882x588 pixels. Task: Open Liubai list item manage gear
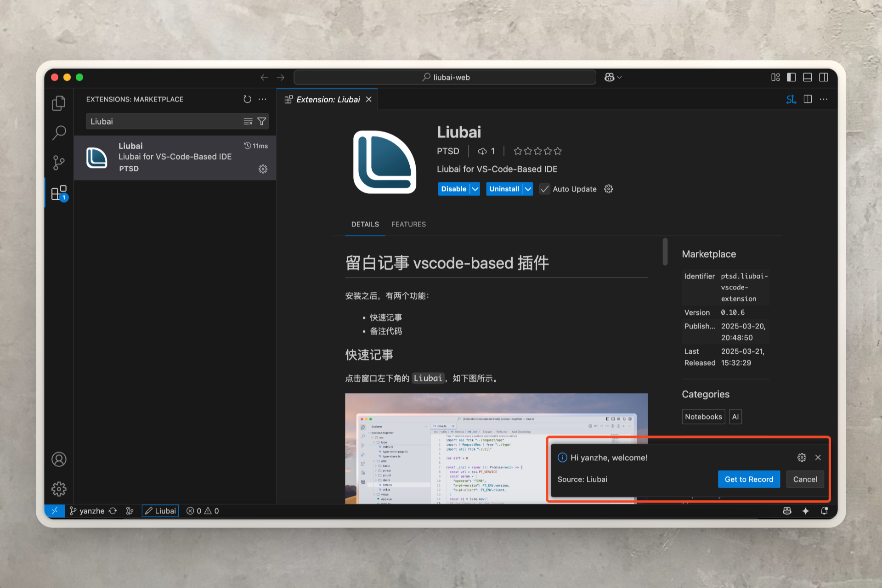(263, 169)
